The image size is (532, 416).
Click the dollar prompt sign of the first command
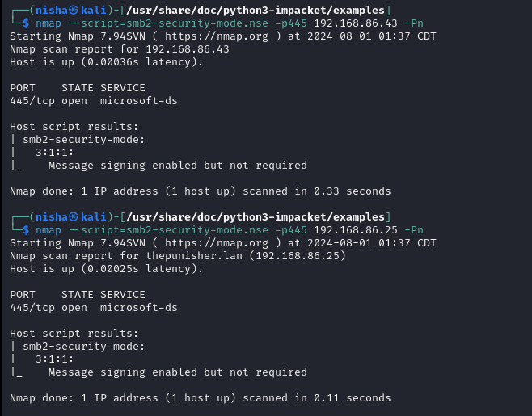point(26,24)
